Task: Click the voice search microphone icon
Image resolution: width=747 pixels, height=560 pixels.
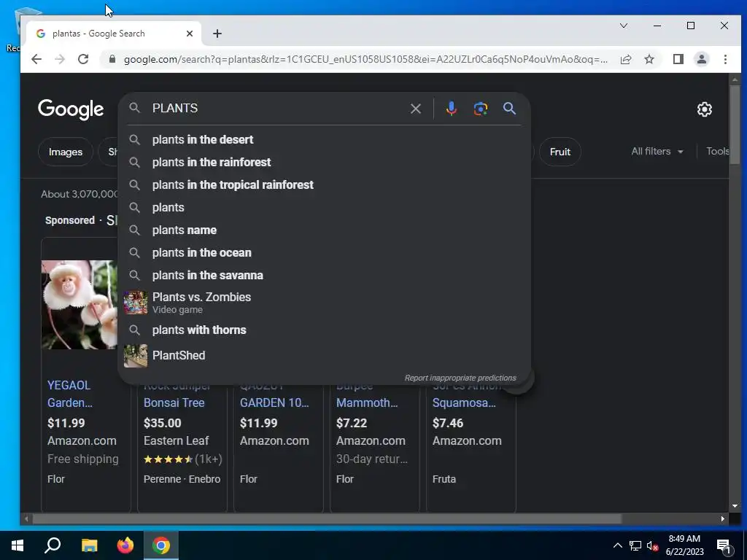Action: (451, 109)
